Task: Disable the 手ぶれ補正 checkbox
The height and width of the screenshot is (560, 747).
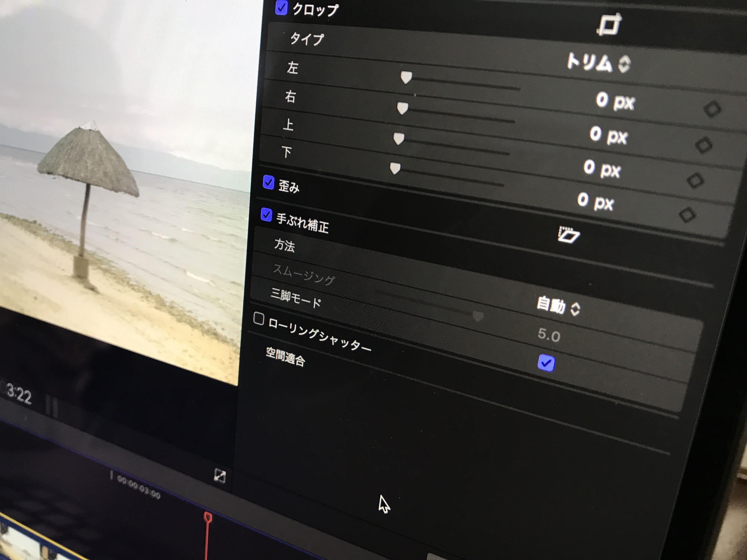Action: [266, 215]
